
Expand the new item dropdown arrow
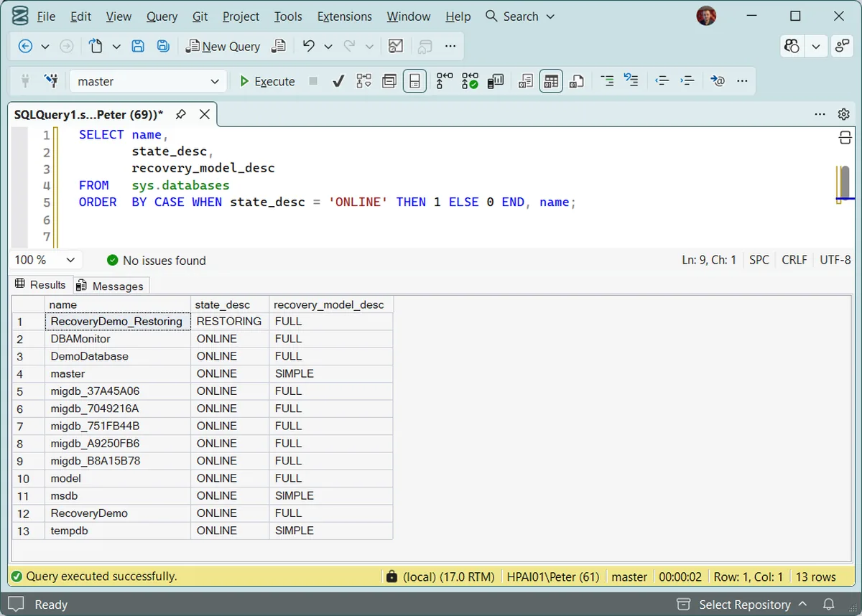(116, 46)
